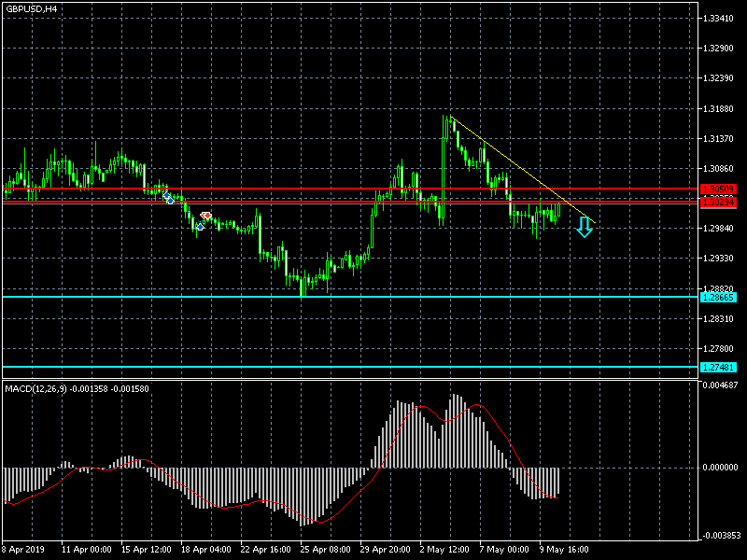The width and height of the screenshot is (747, 560).
Task: Click the 18 Apr 04:00 time label
Action: 205,550
